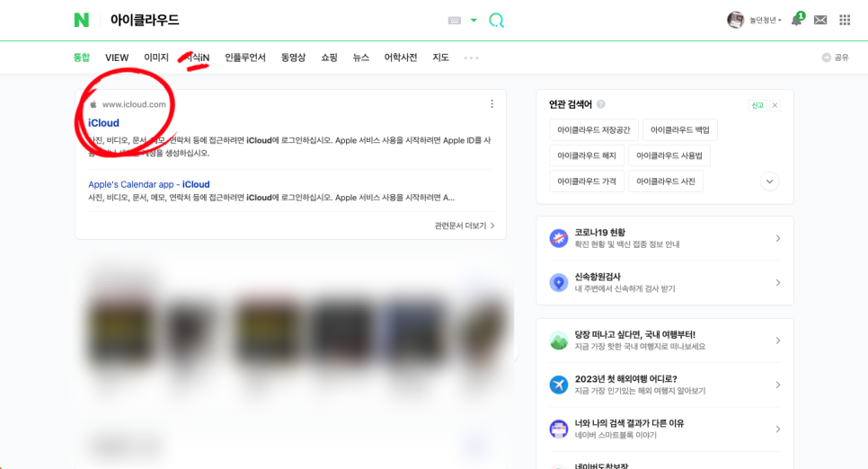868x469 pixels.
Task: Click the green Naver N logo
Action: point(82,20)
